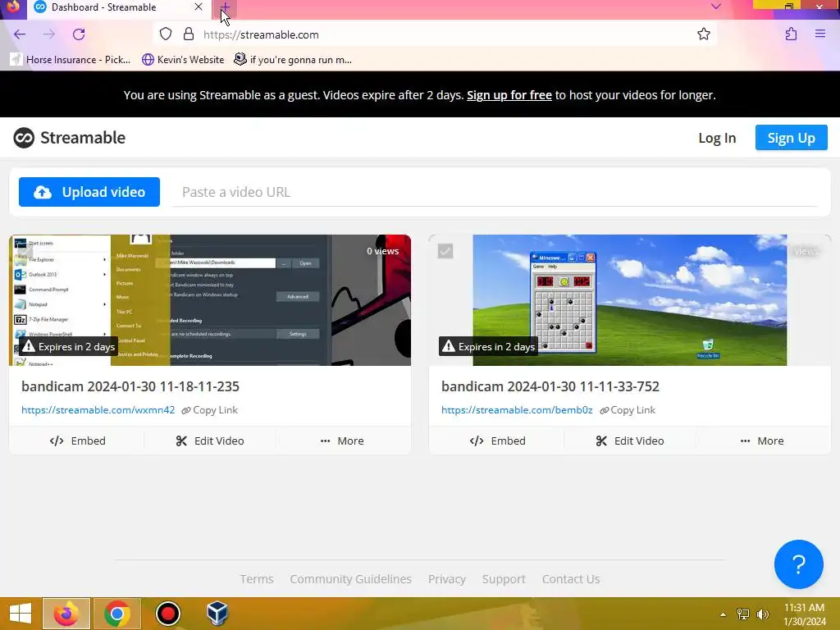Screen dimensions: 840x630
Task: Click the Upload video button
Action: [89, 192]
